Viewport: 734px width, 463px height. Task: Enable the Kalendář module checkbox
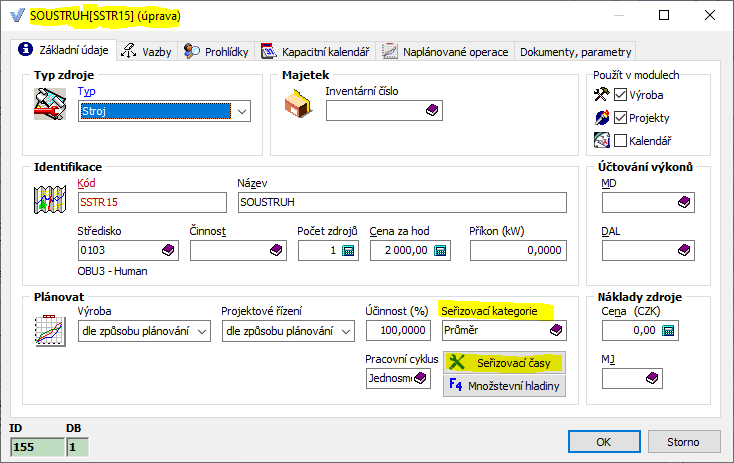[621, 140]
